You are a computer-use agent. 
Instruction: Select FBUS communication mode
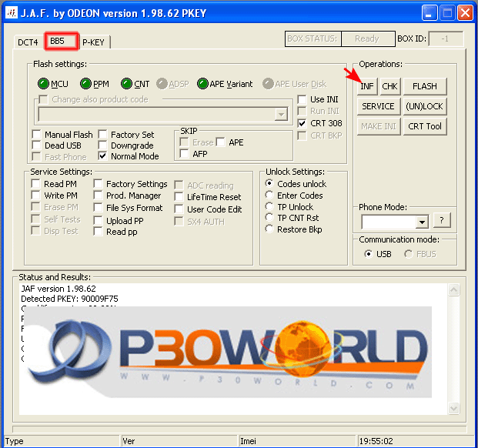[409, 254]
